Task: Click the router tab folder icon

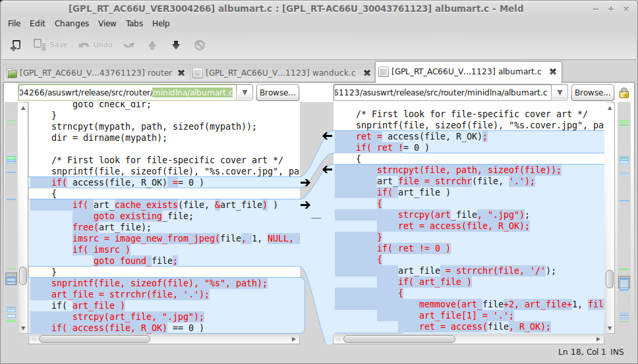Action: (x=13, y=73)
